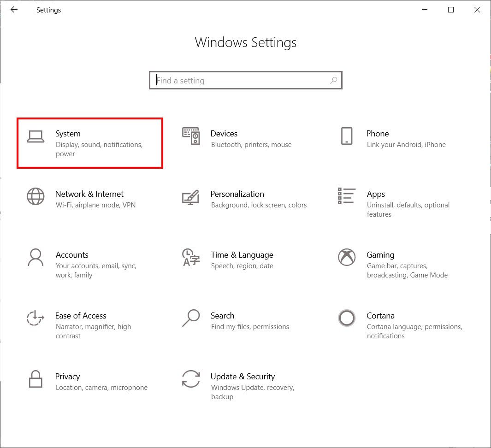Click the System laptop icon
The width and height of the screenshot is (491, 448).
coord(35,136)
